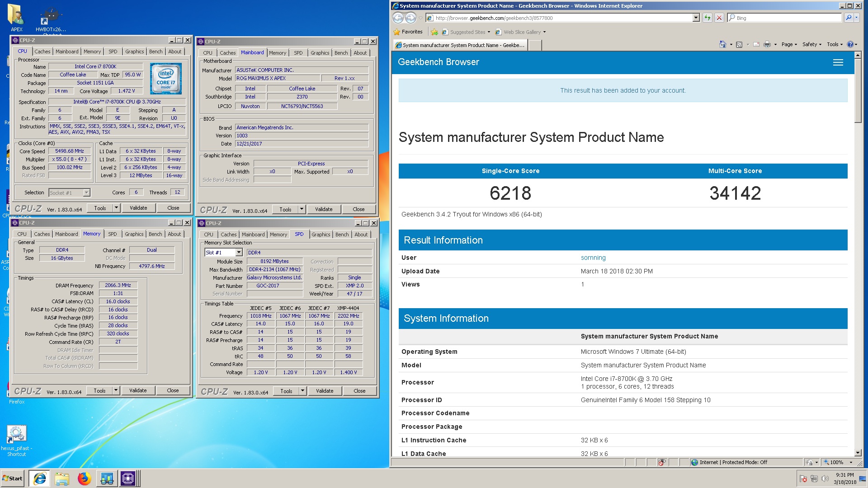Open the security zone lock dropdown in status bar

812,462
